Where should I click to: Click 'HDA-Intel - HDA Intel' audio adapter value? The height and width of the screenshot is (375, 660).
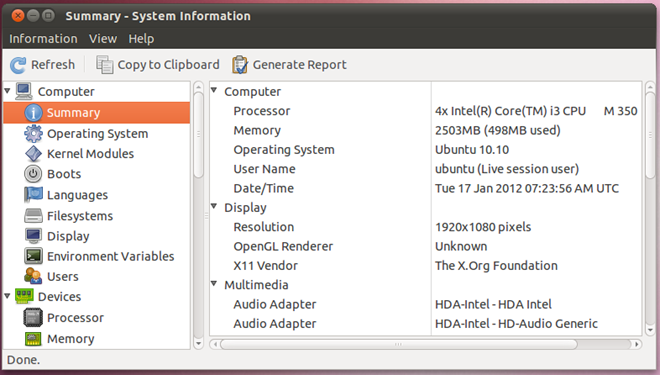tap(493, 304)
